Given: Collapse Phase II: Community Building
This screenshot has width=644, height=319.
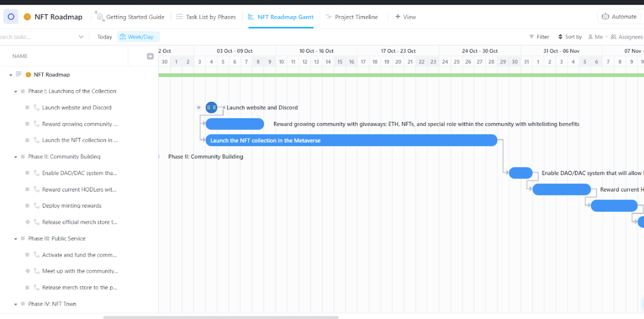Looking at the screenshot, I should coord(15,156).
